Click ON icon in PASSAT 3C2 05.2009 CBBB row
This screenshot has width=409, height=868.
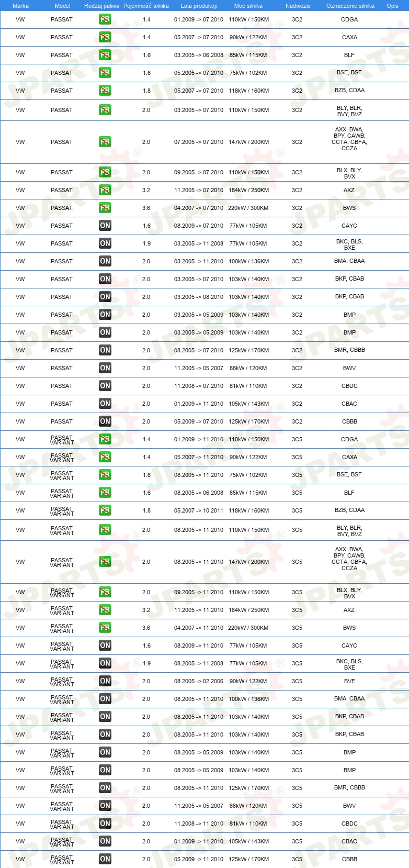pos(105,421)
